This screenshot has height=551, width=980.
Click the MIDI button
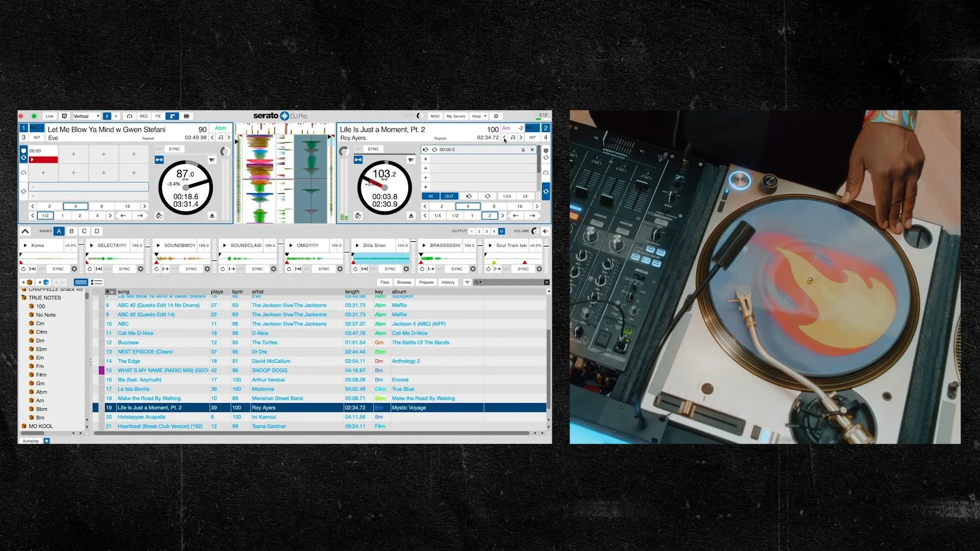435,116
